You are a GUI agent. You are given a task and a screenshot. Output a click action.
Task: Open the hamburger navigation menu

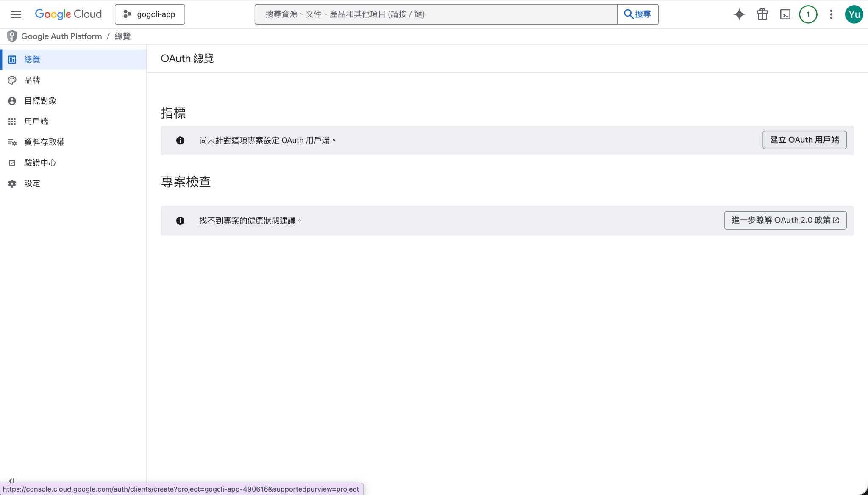coord(16,14)
